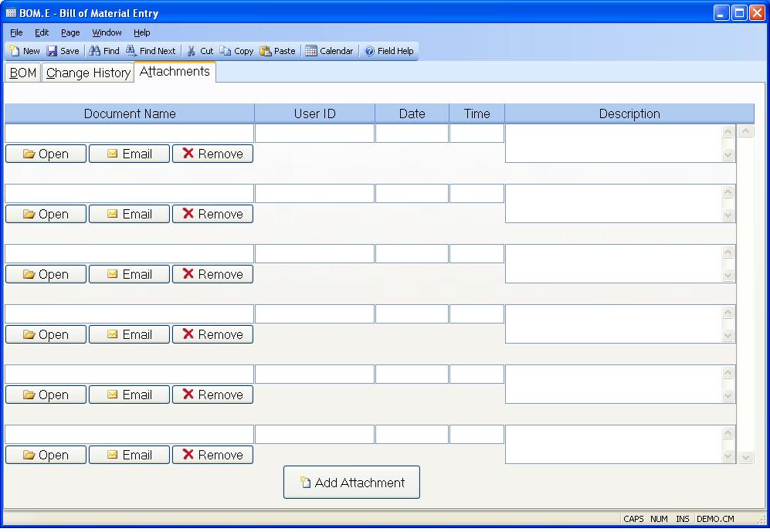
Task: Click Remove button in last attachment row
Action: tap(212, 455)
